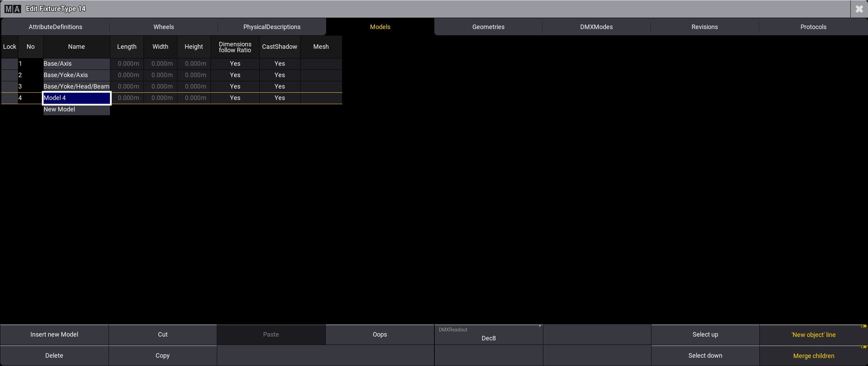Screen dimensions: 868x366
Task: Change Dimensions follow Ratio for Base/Axis
Action: pos(235,64)
